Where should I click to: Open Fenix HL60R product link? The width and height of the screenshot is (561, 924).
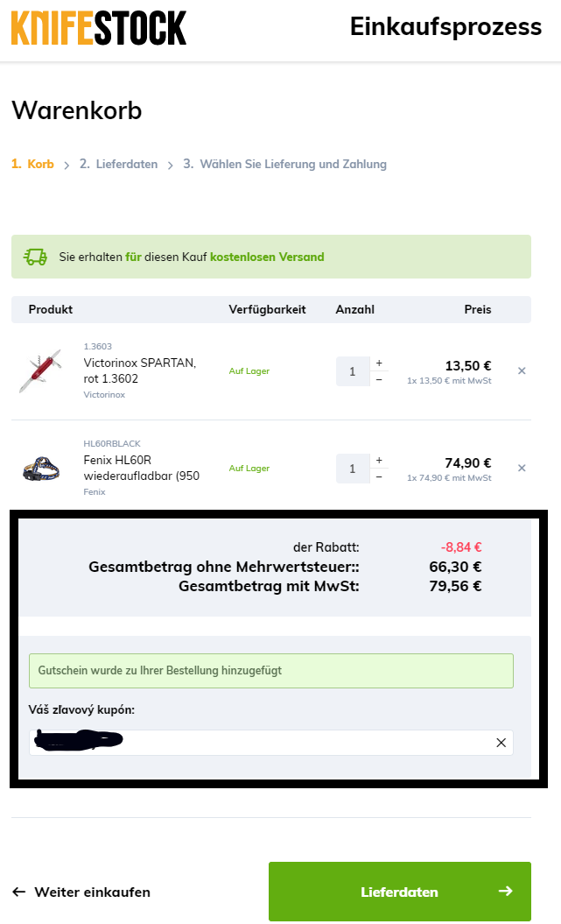tap(141, 468)
